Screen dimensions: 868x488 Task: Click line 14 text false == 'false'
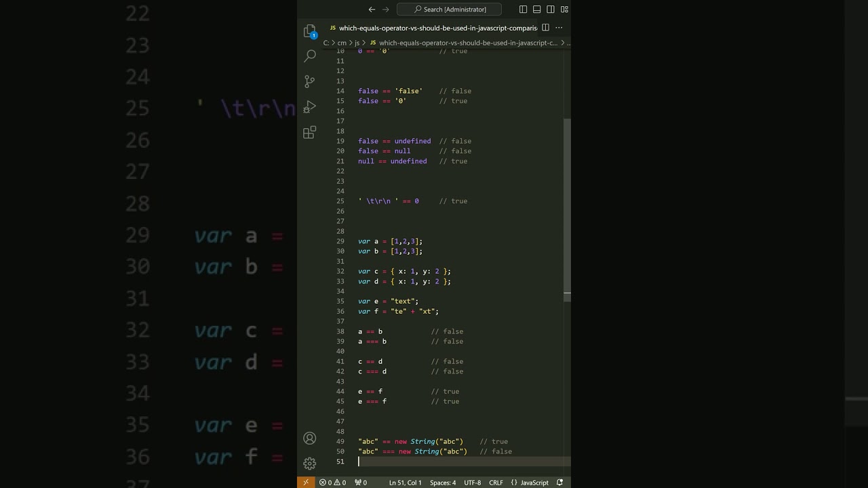pos(390,91)
